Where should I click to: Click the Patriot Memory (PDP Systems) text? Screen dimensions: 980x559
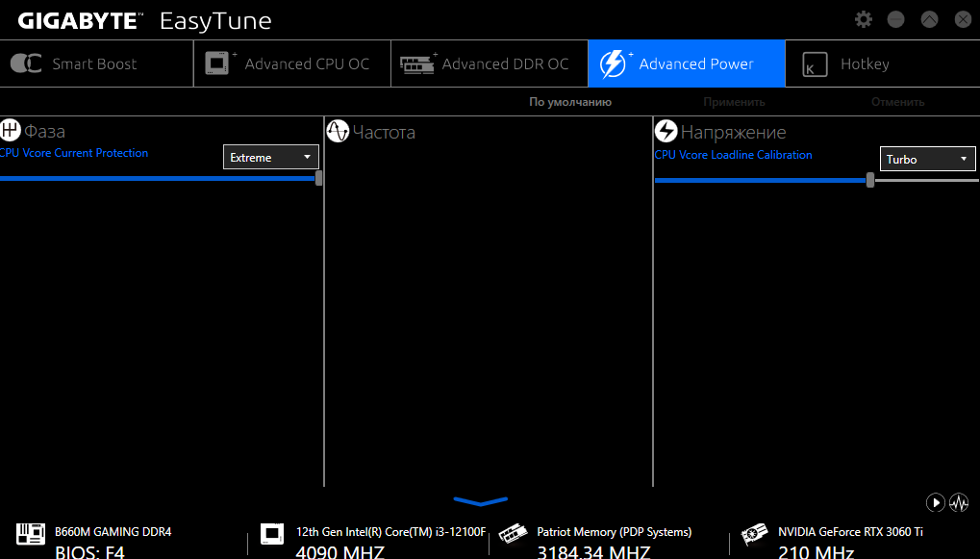click(x=615, y=531)
